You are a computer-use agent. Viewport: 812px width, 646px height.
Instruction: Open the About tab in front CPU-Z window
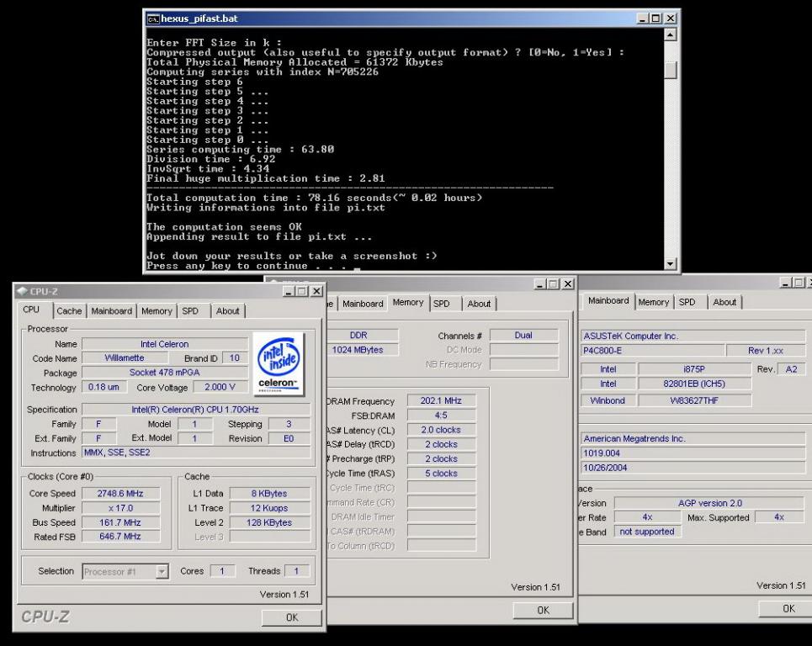point(227,311)
